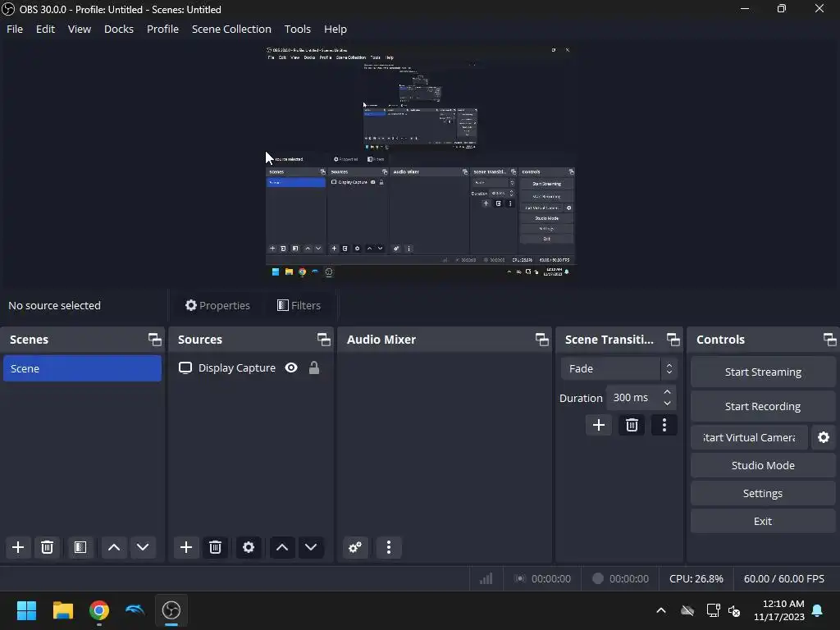Viewport: 840px width, 630px height.
Task: Open Virtual Camera settings gear
Action: (824, 437)
